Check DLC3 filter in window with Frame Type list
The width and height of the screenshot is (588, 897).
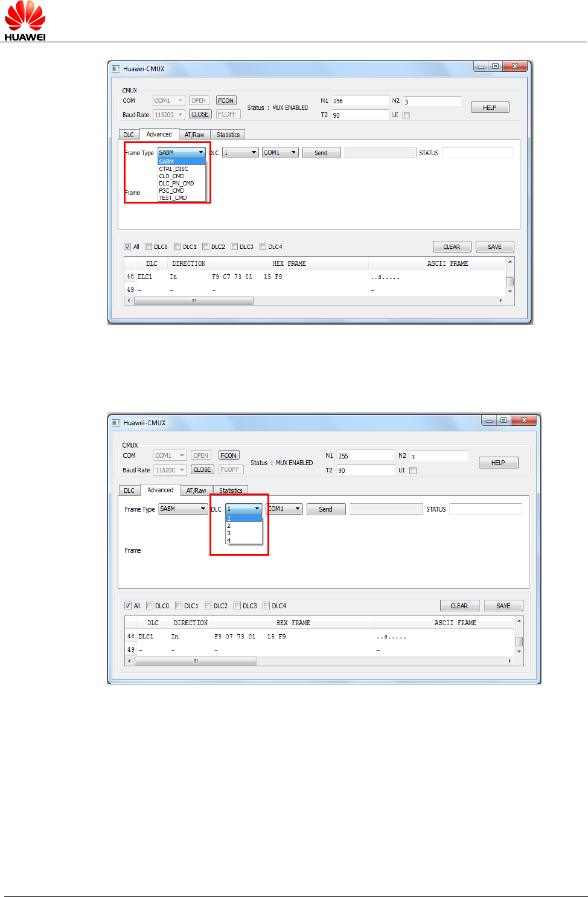pyautogui.click(x=234, y=246)
